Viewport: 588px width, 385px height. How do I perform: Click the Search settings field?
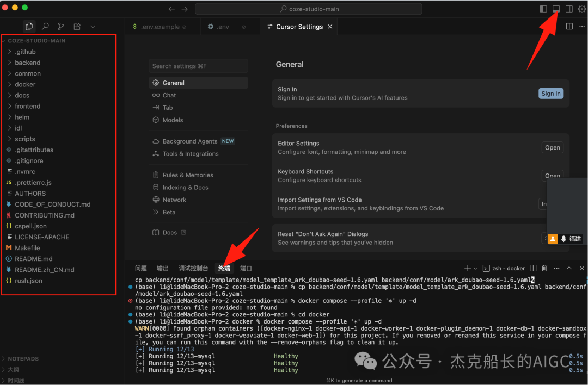point(198,66)
